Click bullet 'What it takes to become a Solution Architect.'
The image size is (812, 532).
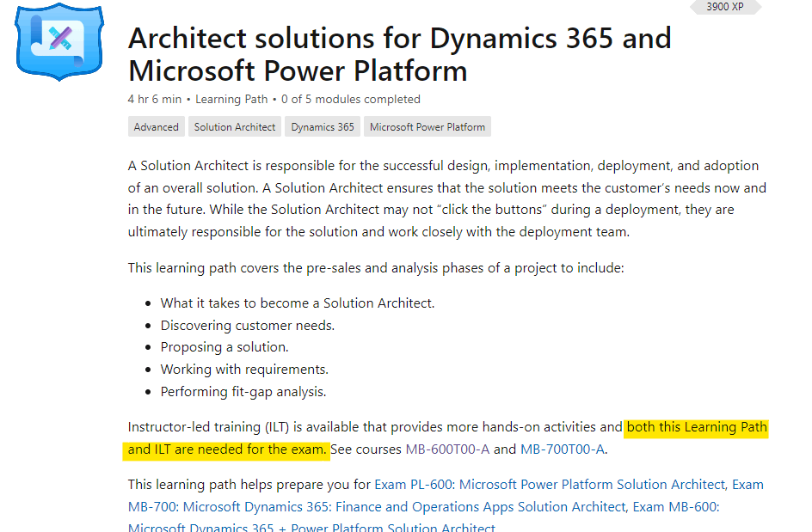(x=298, y=303)
